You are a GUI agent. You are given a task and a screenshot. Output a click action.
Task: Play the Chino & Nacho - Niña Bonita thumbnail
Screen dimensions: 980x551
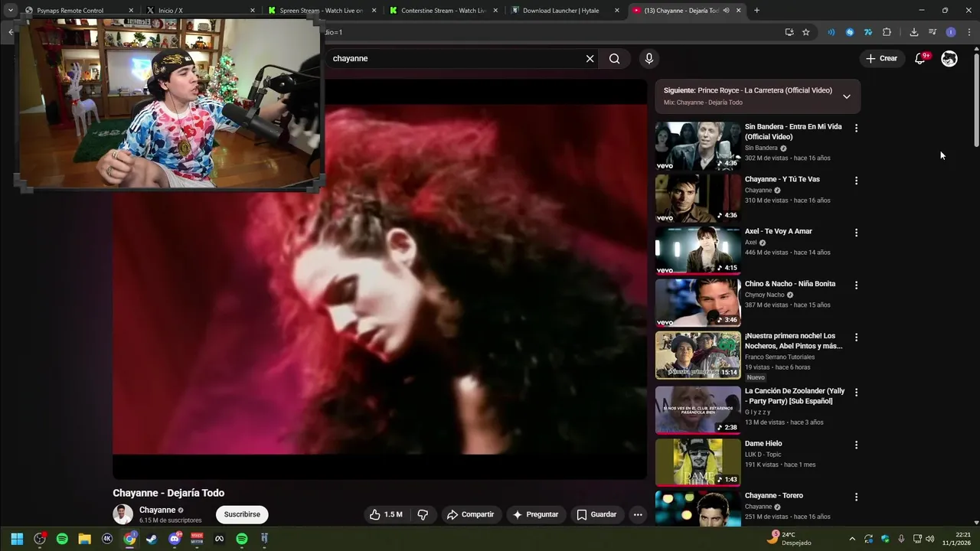697,302
